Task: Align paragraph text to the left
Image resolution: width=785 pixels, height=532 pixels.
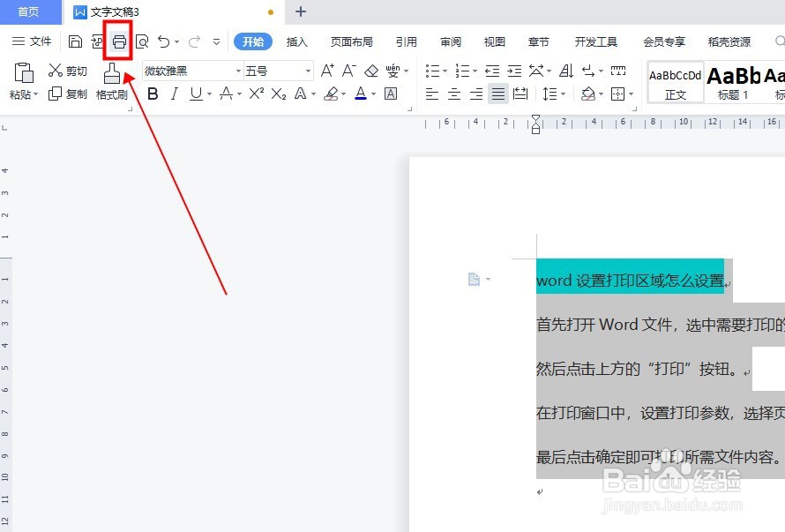Action: (431, 94)
